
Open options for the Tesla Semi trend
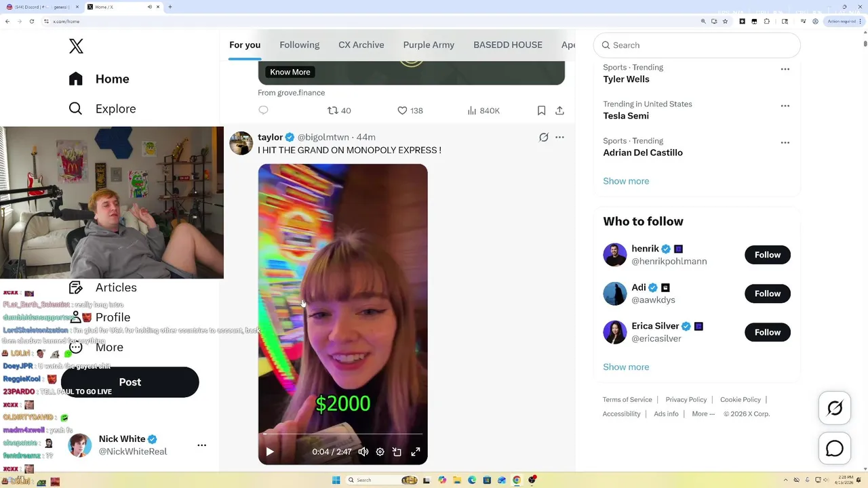785,106
